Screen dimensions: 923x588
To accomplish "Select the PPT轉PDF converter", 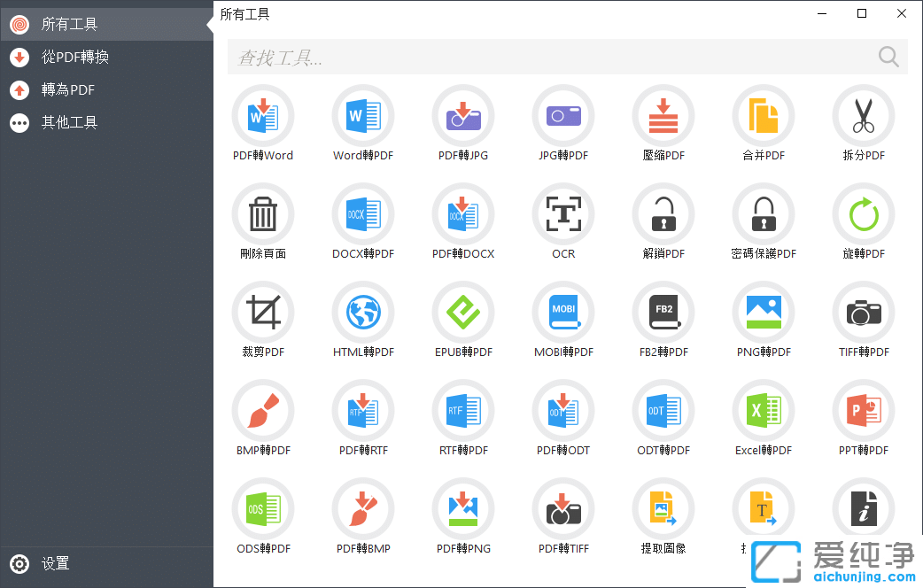I will (x=864, y=419).
